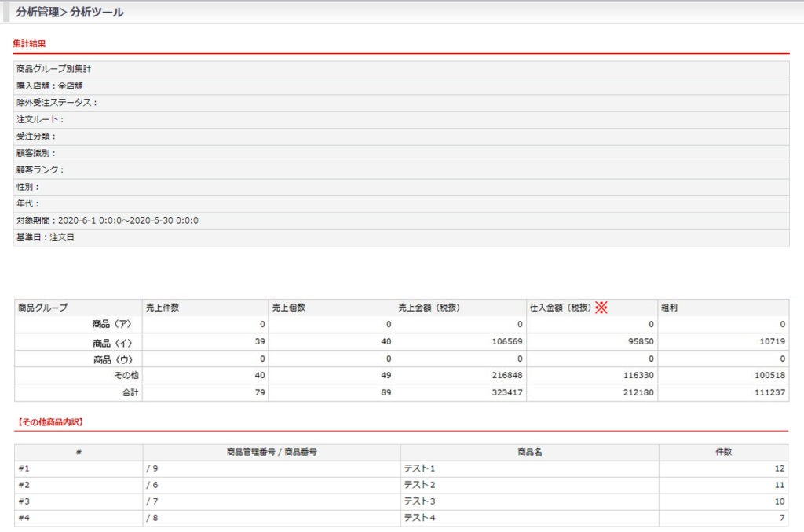Select 売上個数 value 40 in 商品（イ） row
804x532 pixels.
pyautogui.click(x=386, y=342)
